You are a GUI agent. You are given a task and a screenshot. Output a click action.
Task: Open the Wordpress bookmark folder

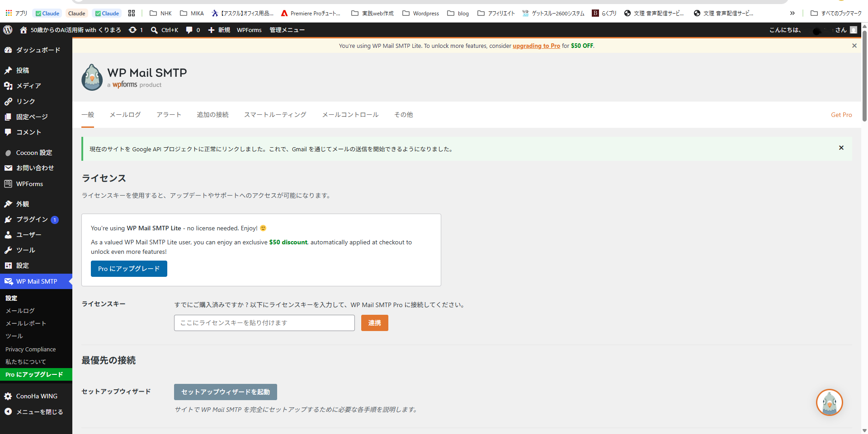[421, 13]
